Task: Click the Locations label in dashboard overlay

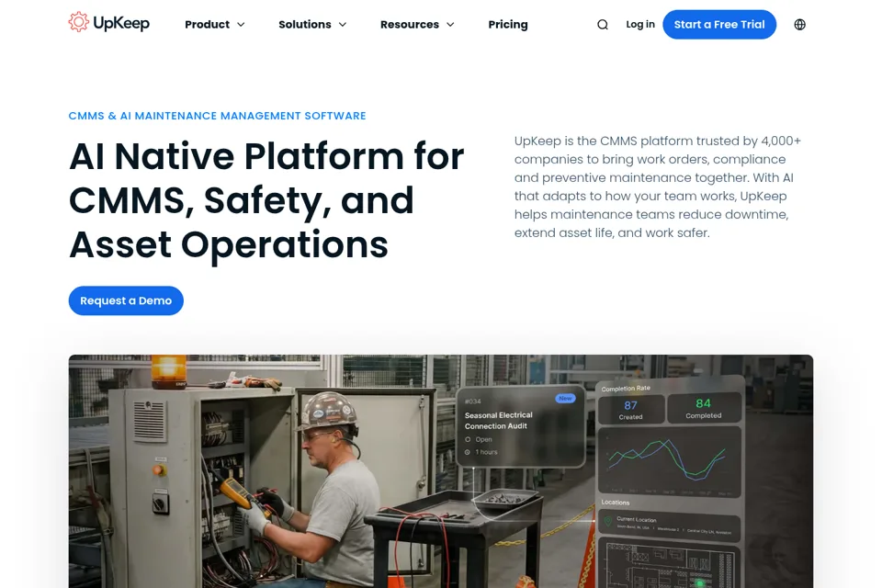Action: coord(616,503)
